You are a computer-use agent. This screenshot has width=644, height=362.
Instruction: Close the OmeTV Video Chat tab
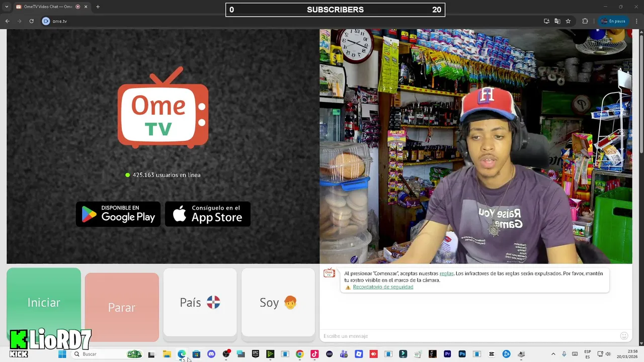[x=86, y=7]
